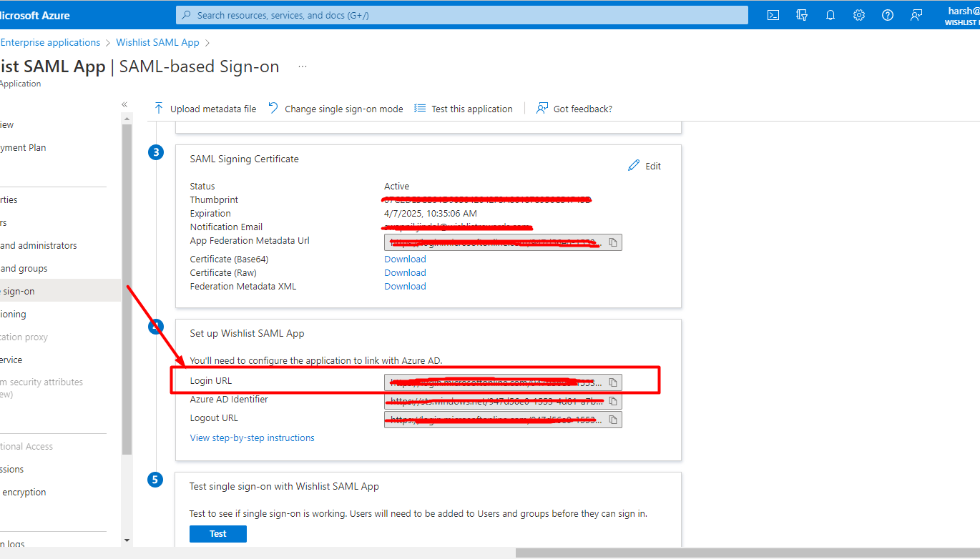
Task: Open the portal settings gear
Action: [859, 15]
